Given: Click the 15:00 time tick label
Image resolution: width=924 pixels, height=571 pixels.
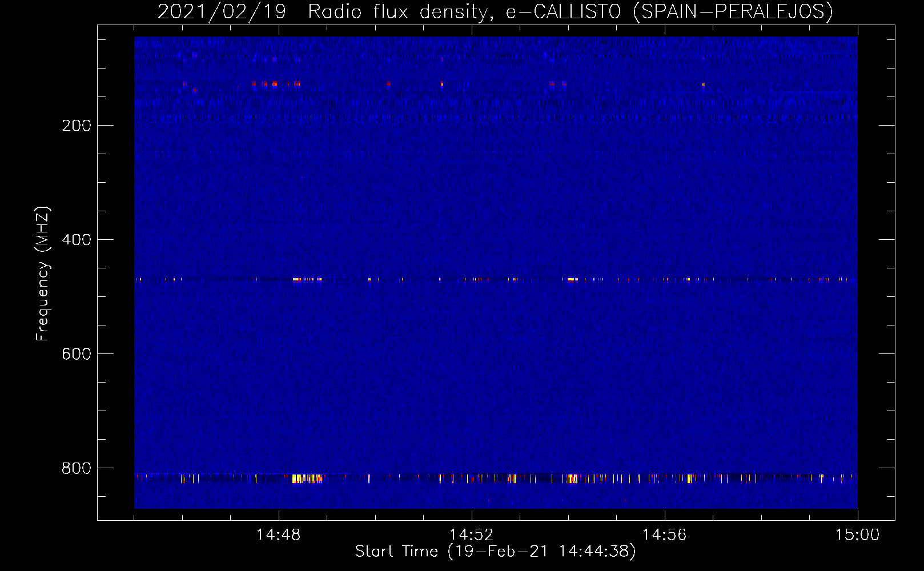Looking at the screenshot, I should pos(857,535).
